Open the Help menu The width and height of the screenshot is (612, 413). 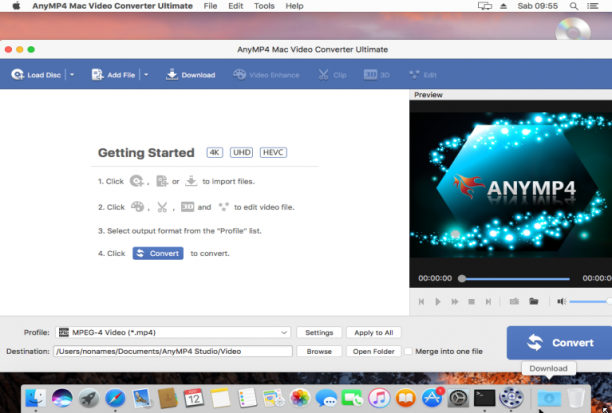coord(294,6)
